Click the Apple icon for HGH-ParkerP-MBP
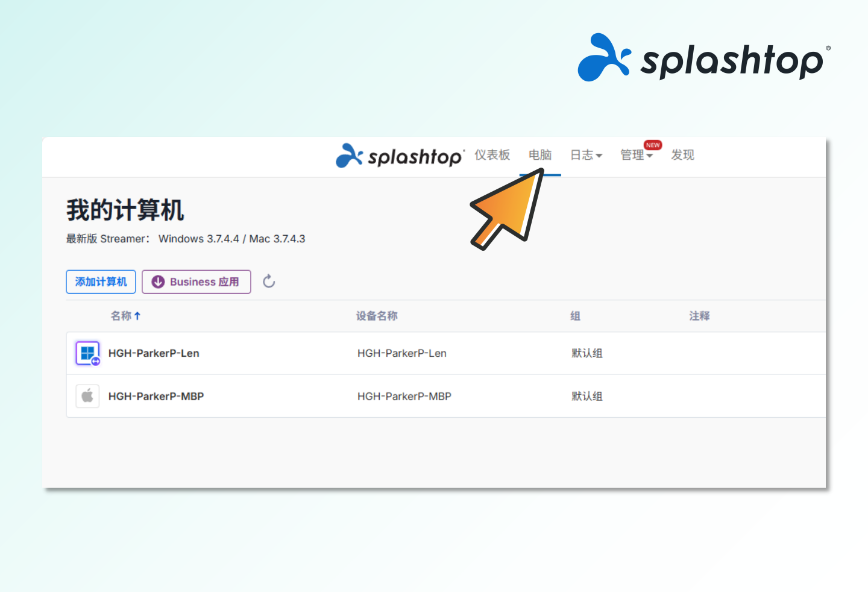868x592 pixels. click(x=87, y=396)
